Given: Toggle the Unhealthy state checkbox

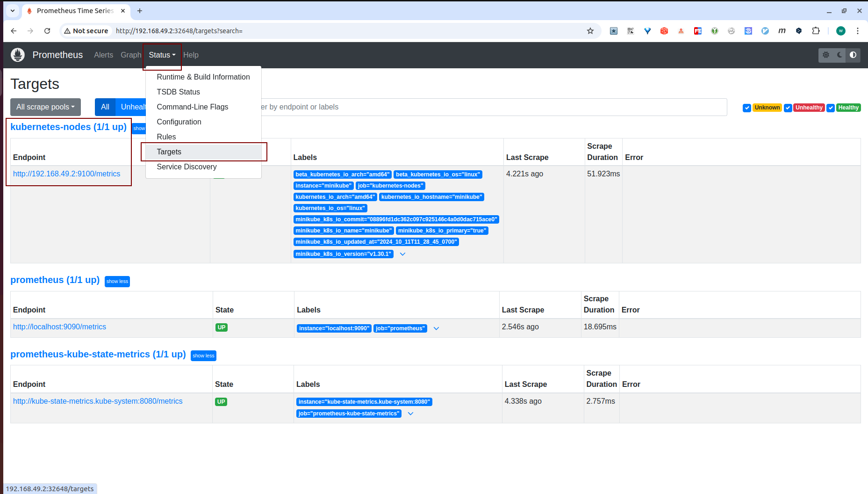Looking at the screenshot, I should point(788,108).
